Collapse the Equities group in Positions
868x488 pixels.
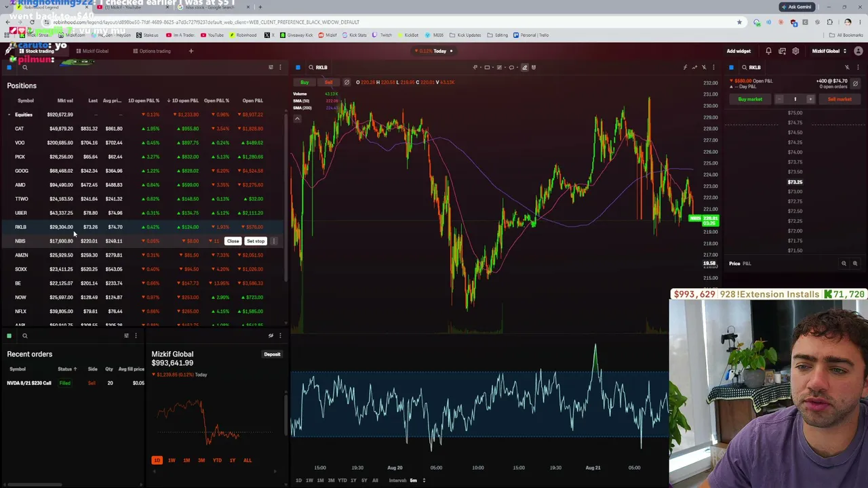(x=9, y=115)
